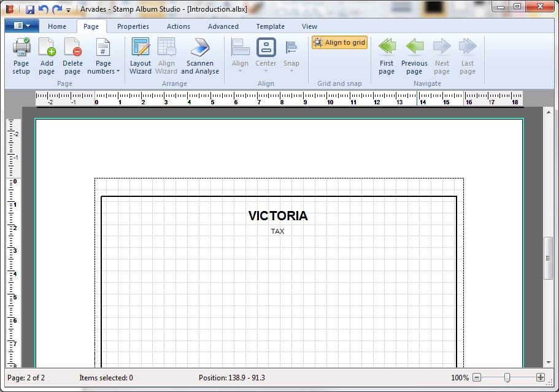Toggle Align to grid
This screenshot has width=559, height=392.
pyautogui.click(x=339, y=42)
